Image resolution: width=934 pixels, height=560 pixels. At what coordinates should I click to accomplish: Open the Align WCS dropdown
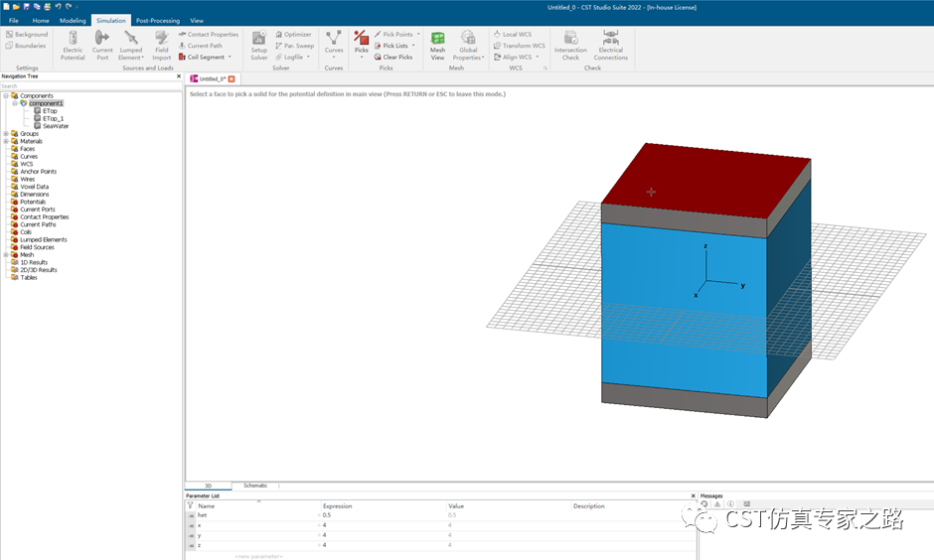coord(538,58)
